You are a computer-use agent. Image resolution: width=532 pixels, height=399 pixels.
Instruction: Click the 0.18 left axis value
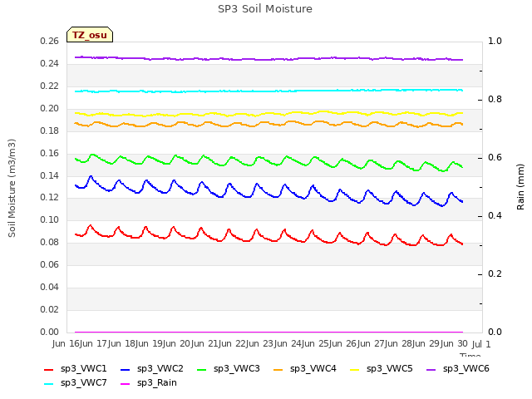(50, 131)
